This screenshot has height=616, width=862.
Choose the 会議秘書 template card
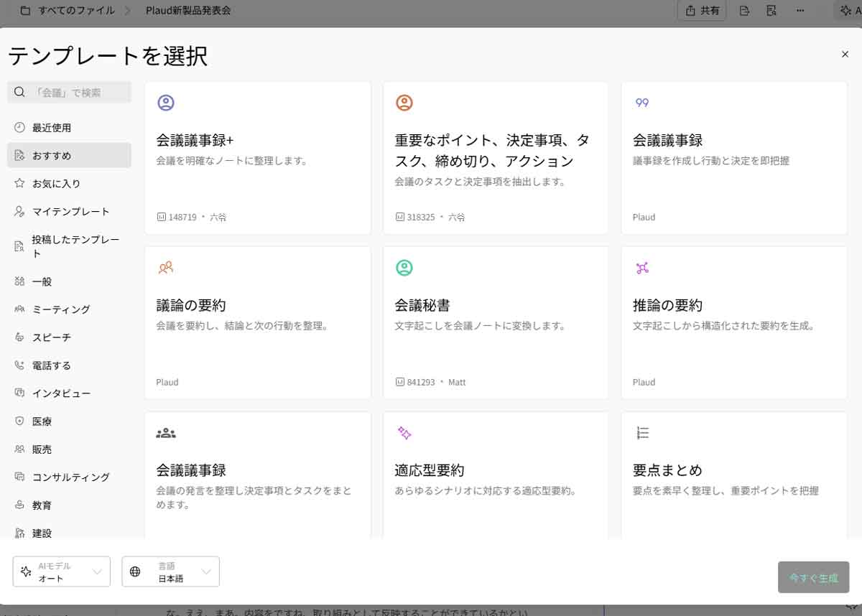(x=496, y=323)
